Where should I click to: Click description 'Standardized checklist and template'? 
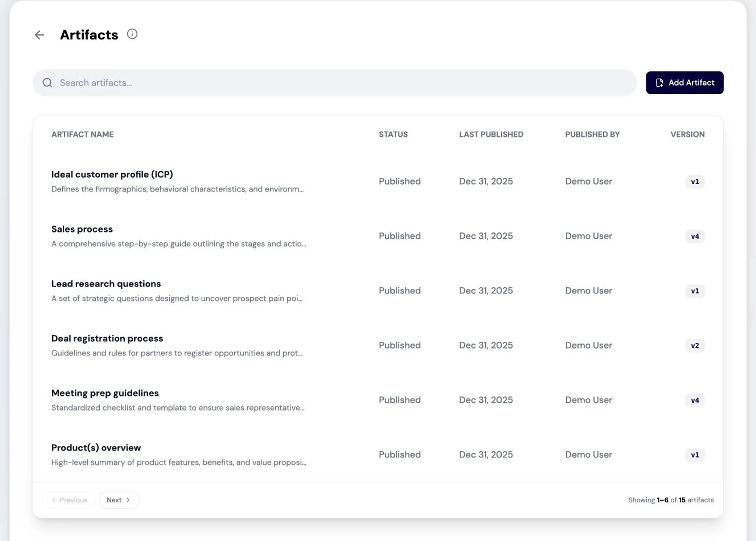tap(178, 408)
